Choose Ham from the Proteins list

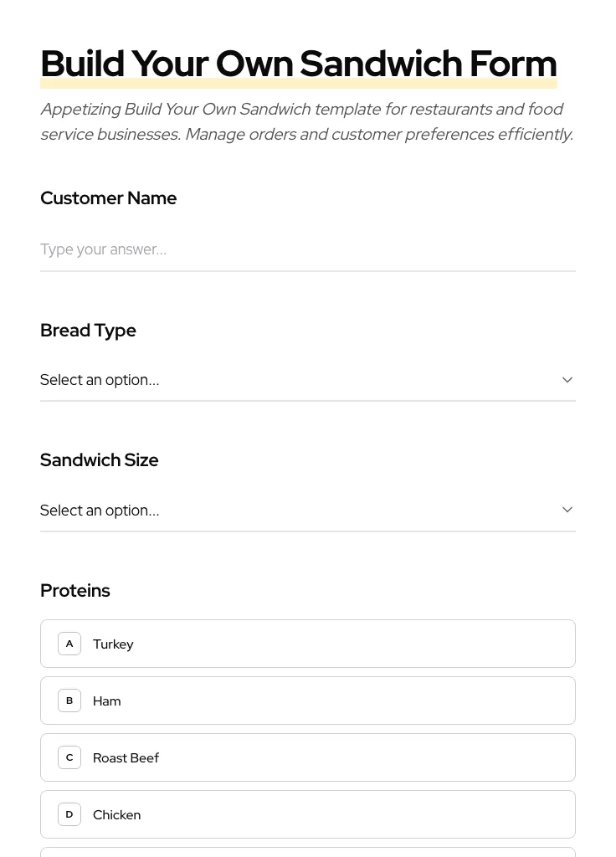(x=308, y=700)
